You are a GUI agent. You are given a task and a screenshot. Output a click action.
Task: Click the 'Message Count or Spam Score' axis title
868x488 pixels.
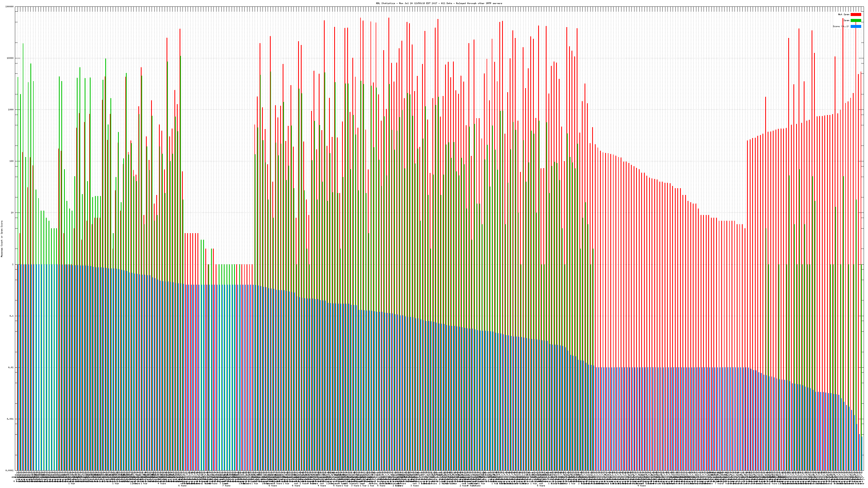point(2,239)
